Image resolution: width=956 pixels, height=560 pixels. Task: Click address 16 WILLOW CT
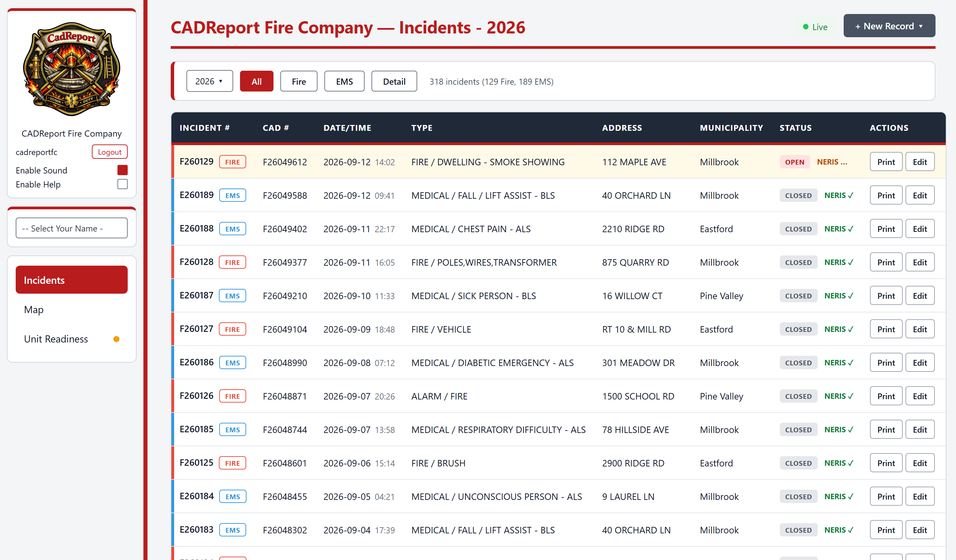click(x=632, y=296)
